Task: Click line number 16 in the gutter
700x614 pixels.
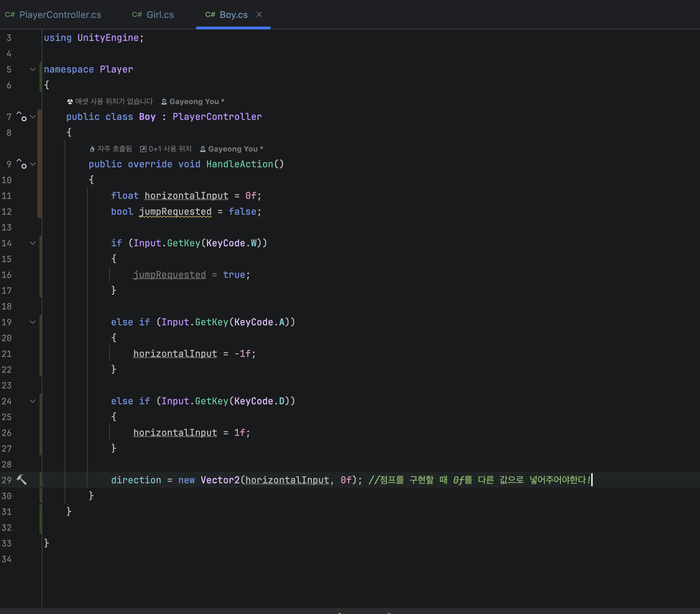Action: [x=7, y=275]
